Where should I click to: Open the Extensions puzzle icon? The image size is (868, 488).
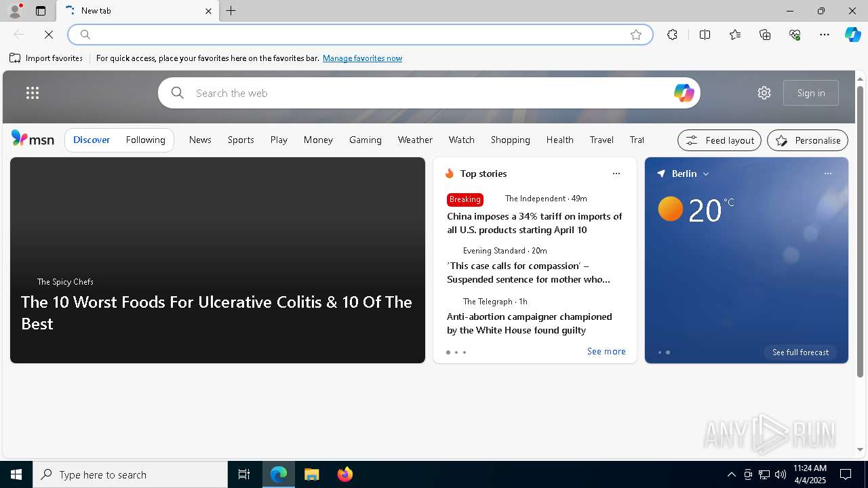(672, 35)
